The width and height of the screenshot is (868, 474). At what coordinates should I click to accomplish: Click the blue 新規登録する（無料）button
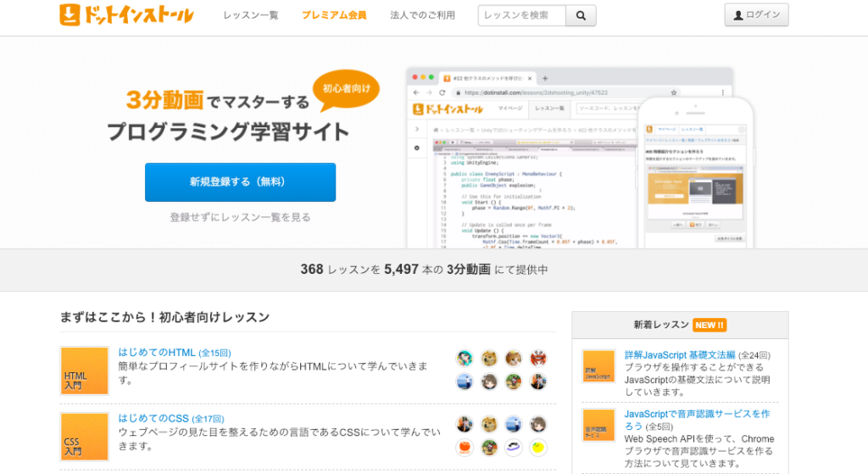click(x=240, y=182)
